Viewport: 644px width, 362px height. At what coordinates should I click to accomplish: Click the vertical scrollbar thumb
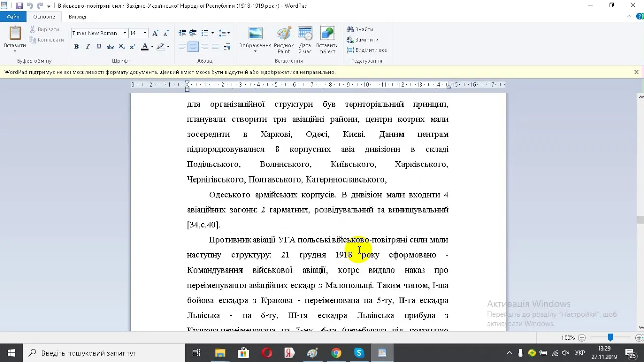click(x=640, y=219)
